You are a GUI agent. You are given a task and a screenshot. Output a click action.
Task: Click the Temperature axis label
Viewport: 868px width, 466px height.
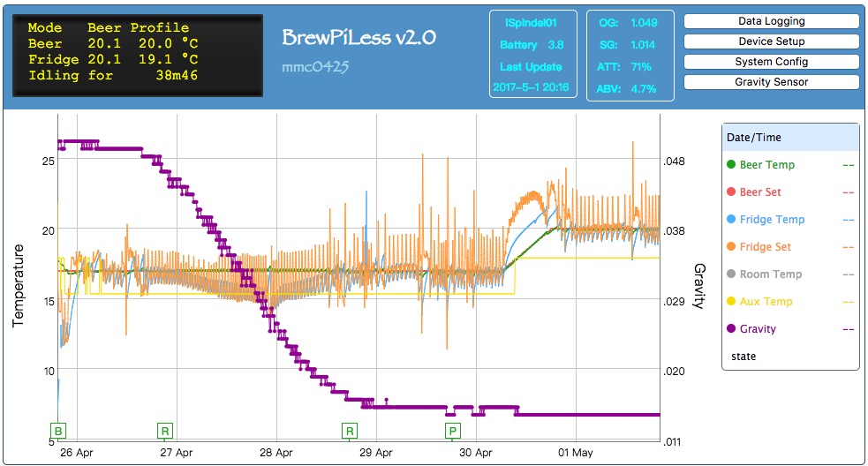pyautogui.click(x=19, y=285)
